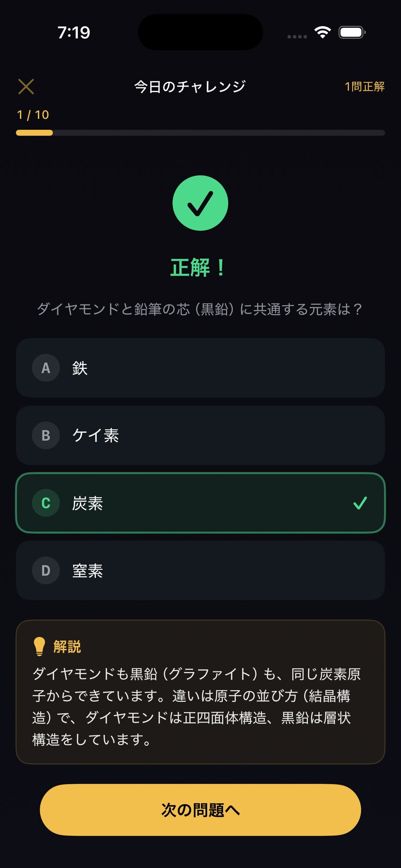Tap the 1問正解 score label

pyautogui.click(x=365, y=87)
